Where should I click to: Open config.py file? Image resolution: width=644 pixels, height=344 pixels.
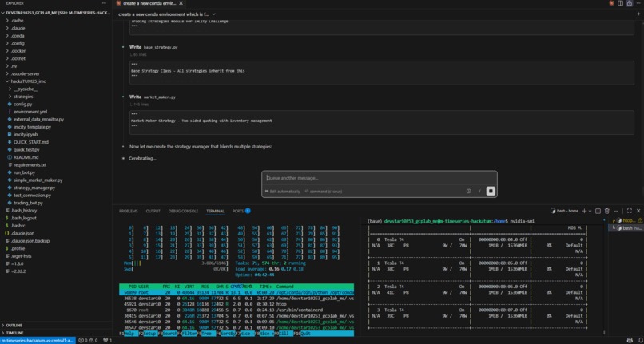(22, 105)
